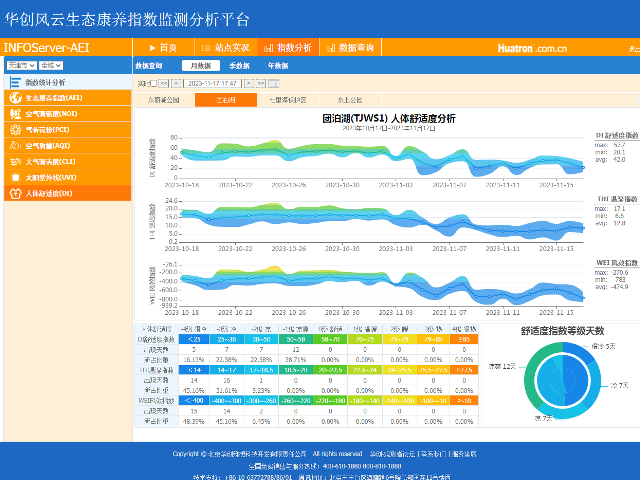Open the 天津市 city dropdown
The width and height of the screenshot is (640, 480).
[18, 65]
